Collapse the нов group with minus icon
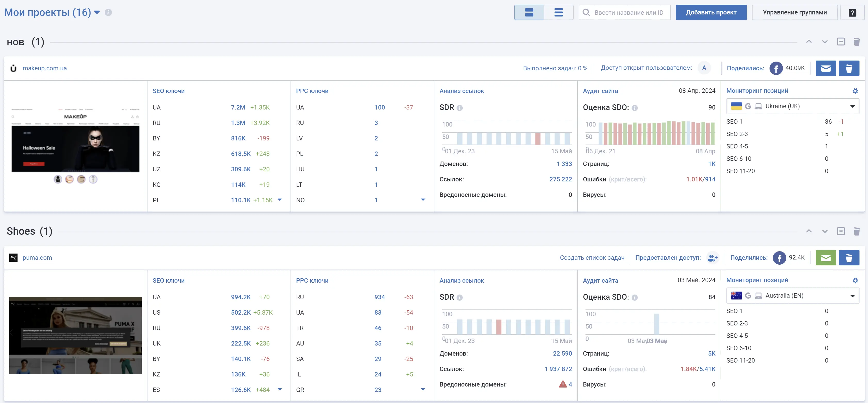The height and width of the screenshot is (403, 868). 840,42
